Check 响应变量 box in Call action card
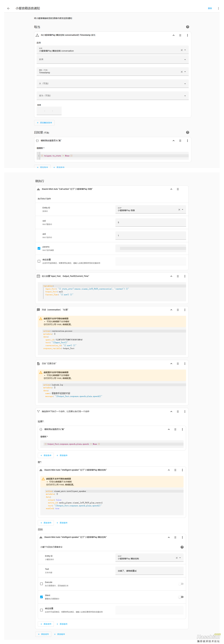 (x=39, y=261)
